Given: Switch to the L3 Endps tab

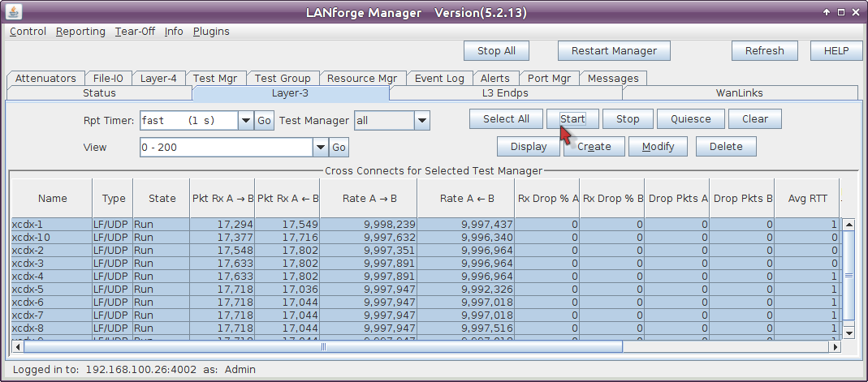Looking at the screenshot, I should (505, 93).
